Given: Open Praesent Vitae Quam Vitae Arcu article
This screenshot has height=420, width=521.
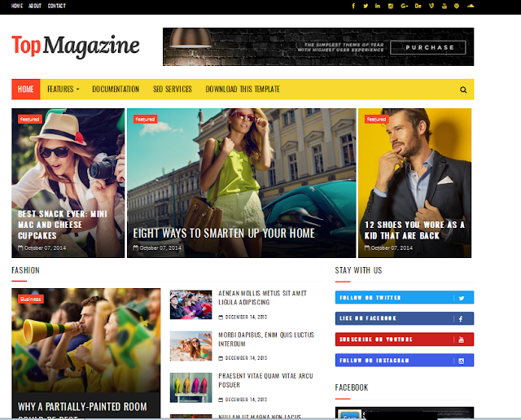Looking at the screenshot, I should (x=265, y=380).
